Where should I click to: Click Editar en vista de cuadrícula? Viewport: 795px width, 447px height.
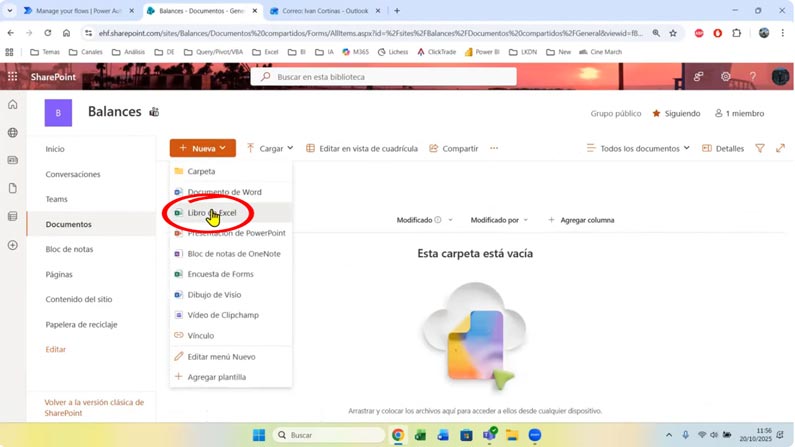[362, 148]
